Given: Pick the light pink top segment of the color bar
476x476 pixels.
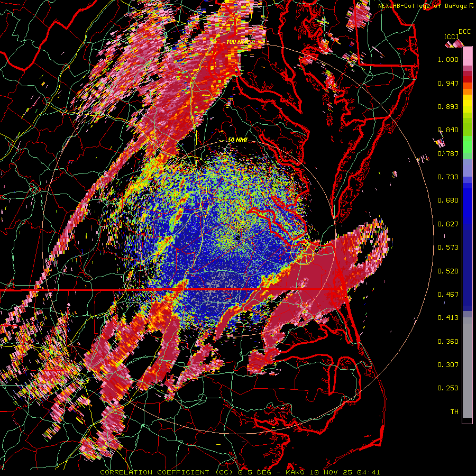Looking at the screenshot, I should pyautogui.click(x=467, y=57).
